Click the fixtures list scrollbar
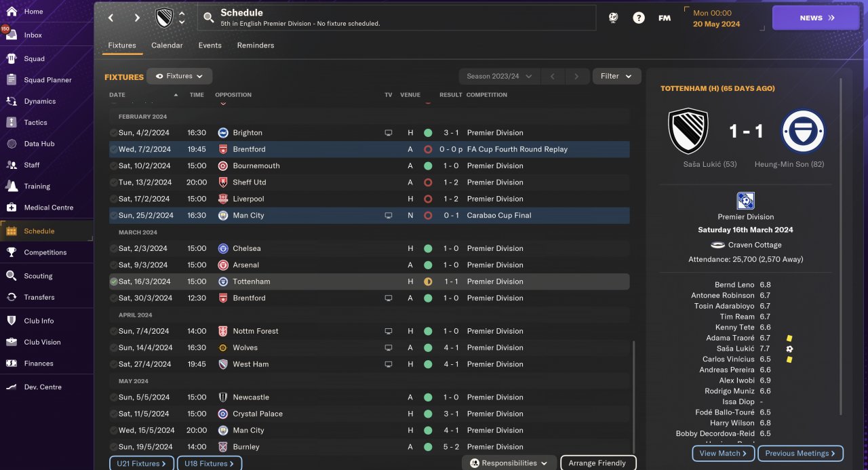 634,397
